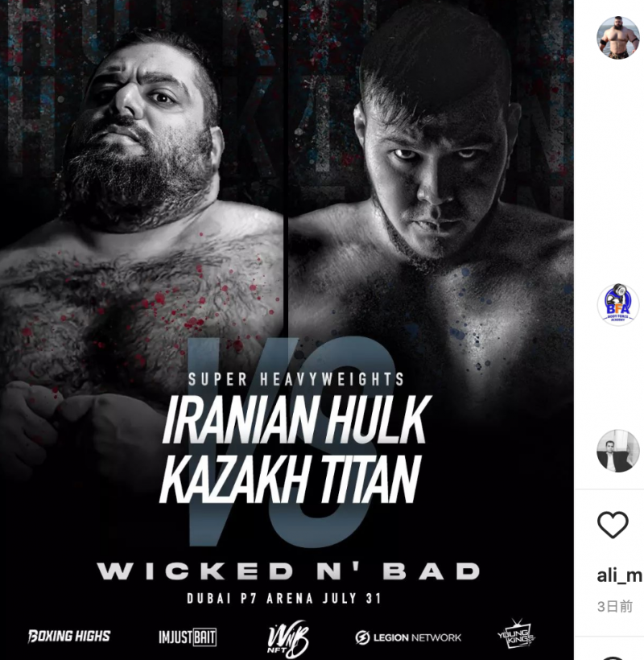The height and width of the screenshot is (660, 644).
Task: Open the BFA Body Force Academy commenter avatar
Action: tap(618, 304)
